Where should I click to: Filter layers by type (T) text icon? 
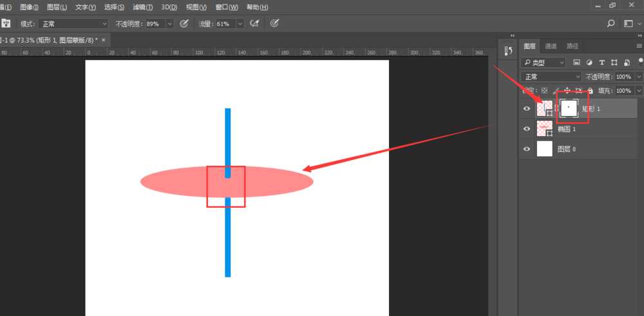tap(601, 63)
